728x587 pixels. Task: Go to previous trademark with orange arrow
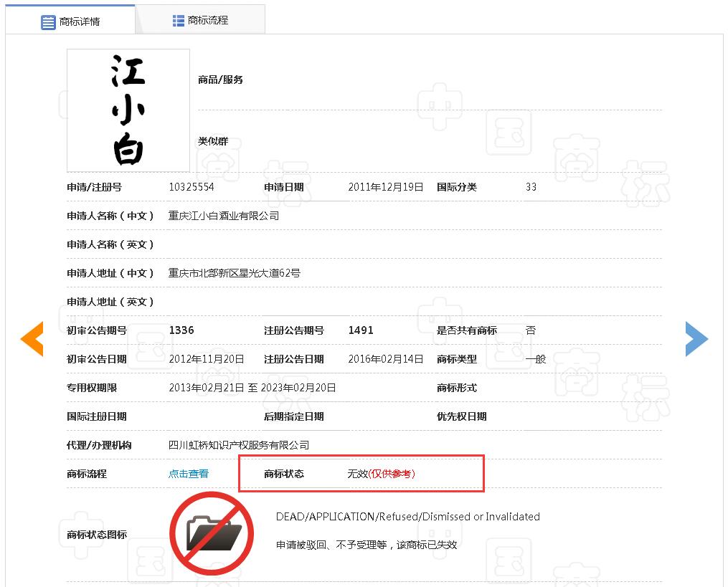(32, 339)
